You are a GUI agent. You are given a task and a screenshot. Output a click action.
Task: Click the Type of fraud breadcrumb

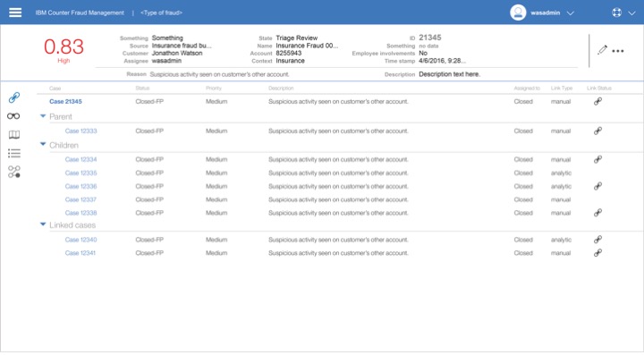[x=161, y=13]
